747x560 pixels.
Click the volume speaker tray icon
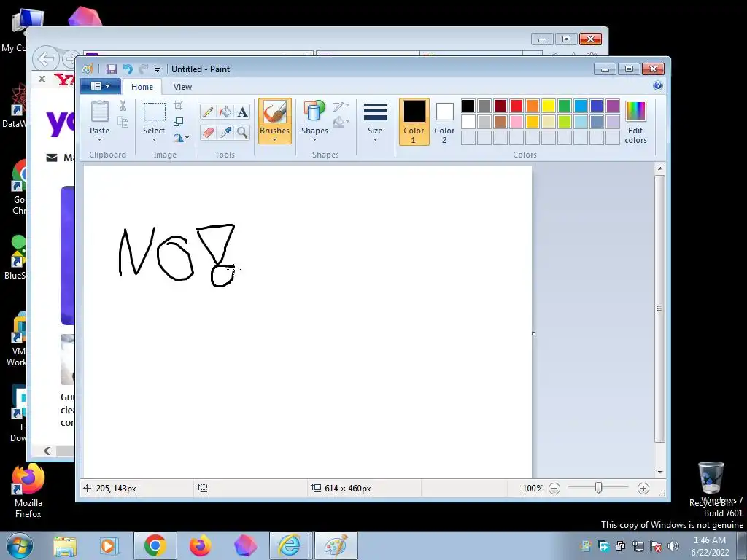[673, 546]
